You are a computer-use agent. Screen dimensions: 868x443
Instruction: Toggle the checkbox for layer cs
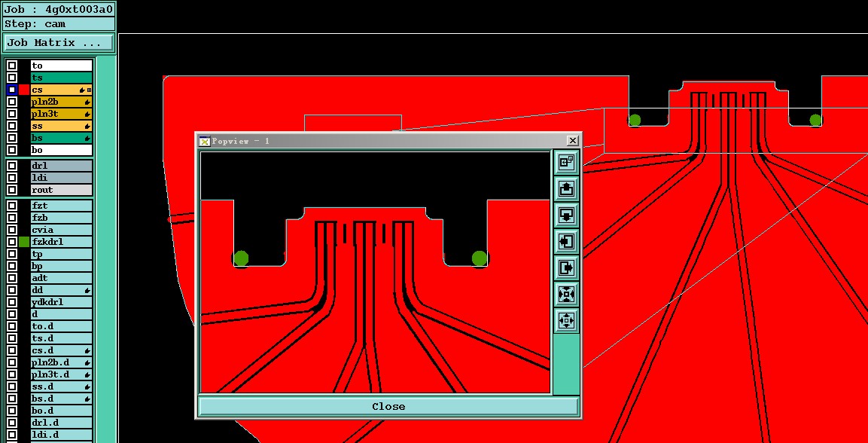12,90
